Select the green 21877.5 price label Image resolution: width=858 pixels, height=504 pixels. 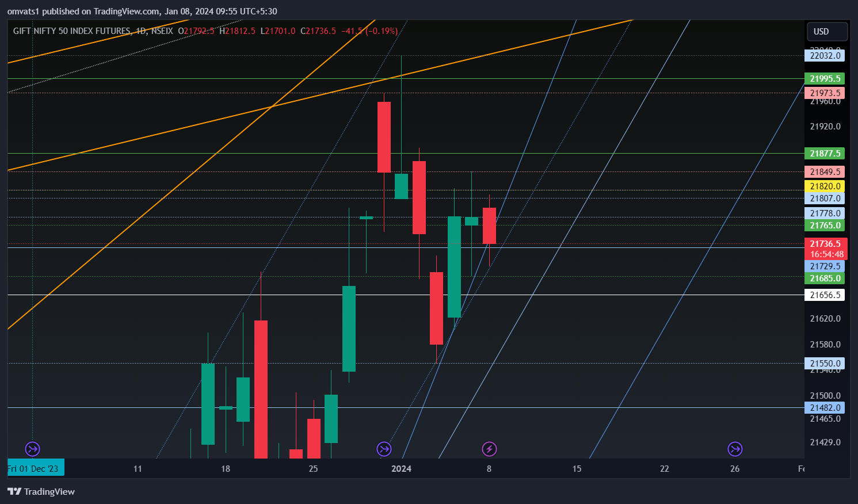[x=825, y=154]
